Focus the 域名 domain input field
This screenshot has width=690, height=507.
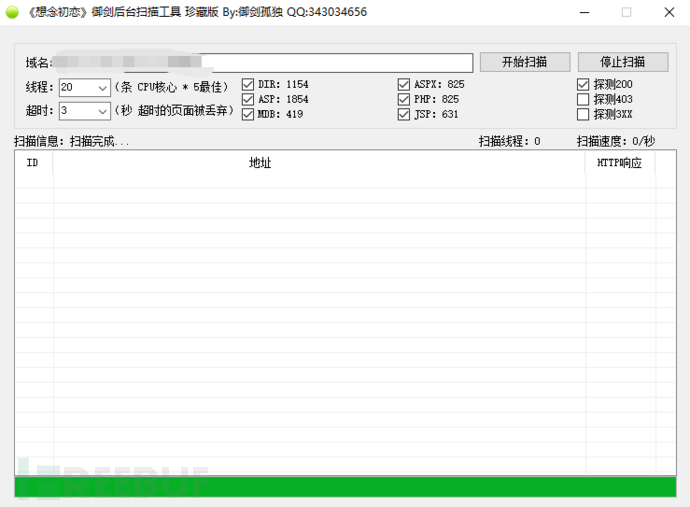(262, 63)
